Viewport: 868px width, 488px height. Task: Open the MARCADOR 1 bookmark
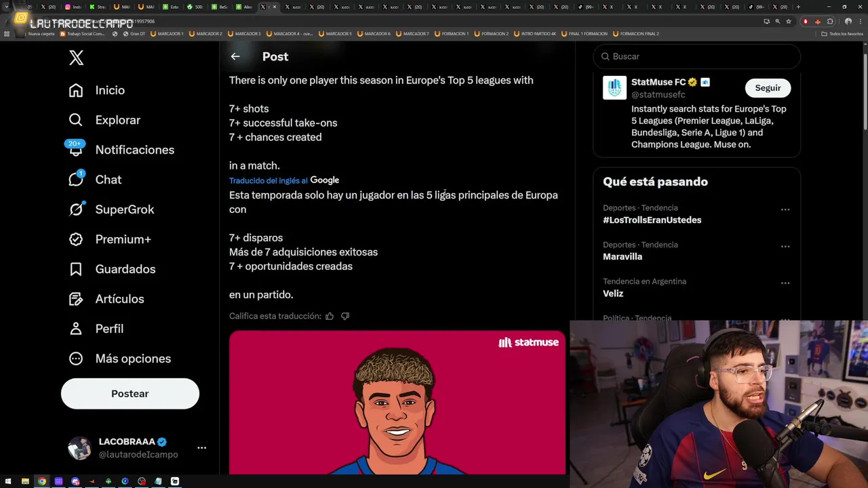[x=166, y=33]
